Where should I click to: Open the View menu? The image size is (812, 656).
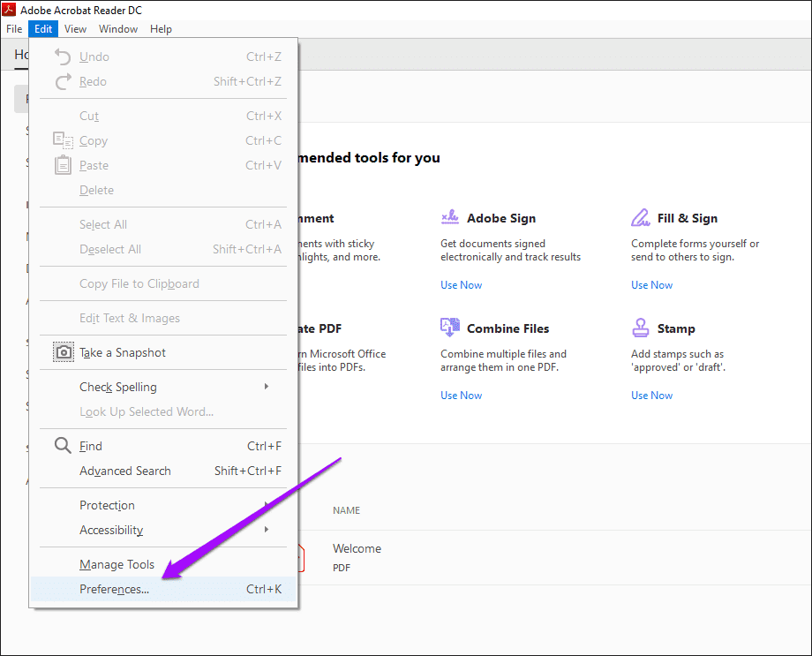(75, 29)
